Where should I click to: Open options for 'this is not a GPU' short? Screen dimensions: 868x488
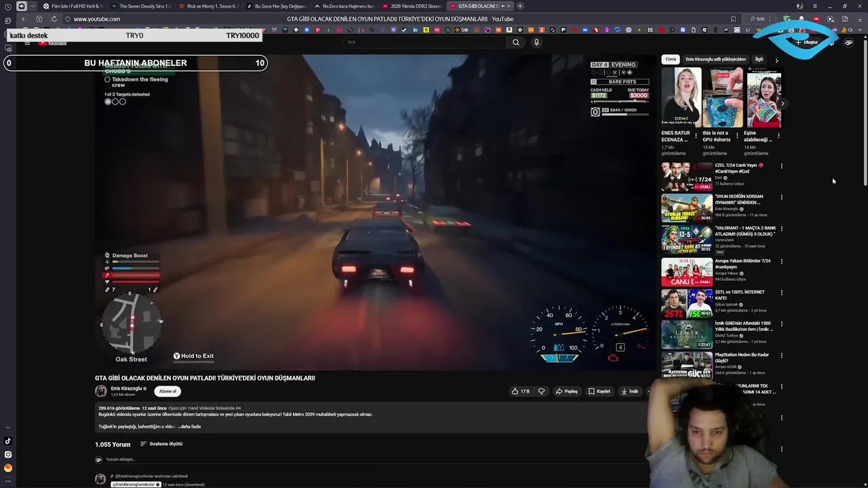pos(737,135)
